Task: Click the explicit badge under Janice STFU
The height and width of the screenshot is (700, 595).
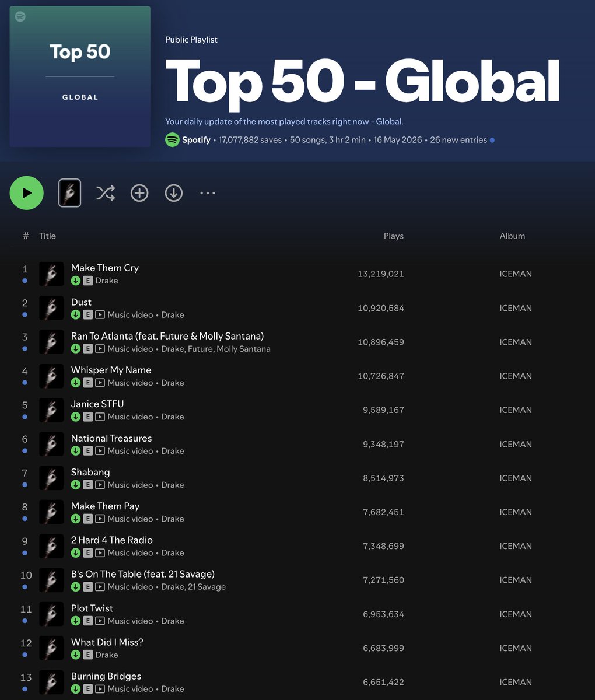Action: [x=88, y=416]
